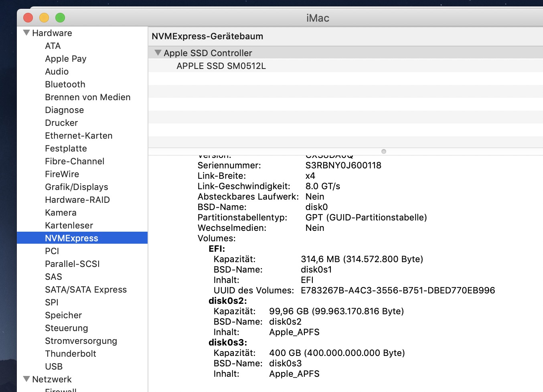543x392 pixels.
Task: Click the EFI: volume heading
Action: [217, 249]
